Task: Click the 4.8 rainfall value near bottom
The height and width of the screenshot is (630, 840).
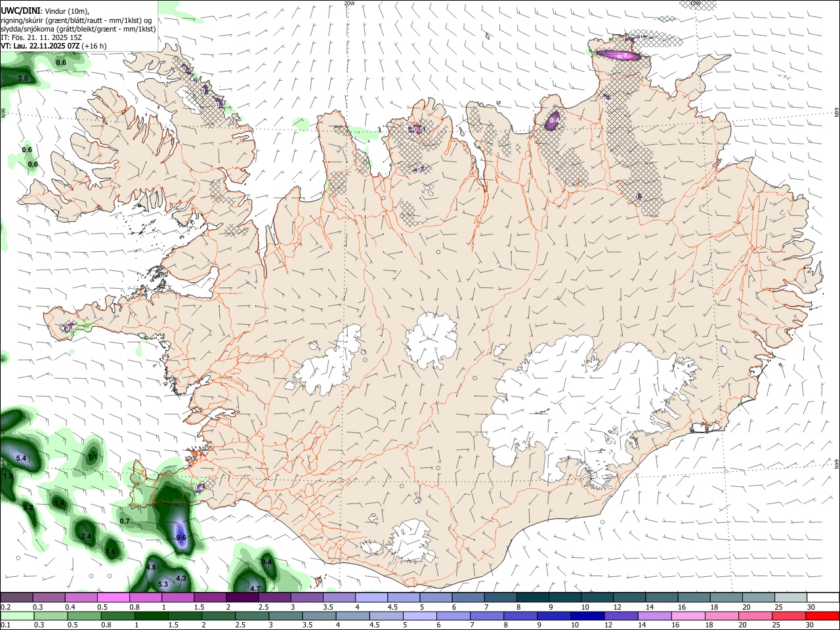Action: coord(151,567)
